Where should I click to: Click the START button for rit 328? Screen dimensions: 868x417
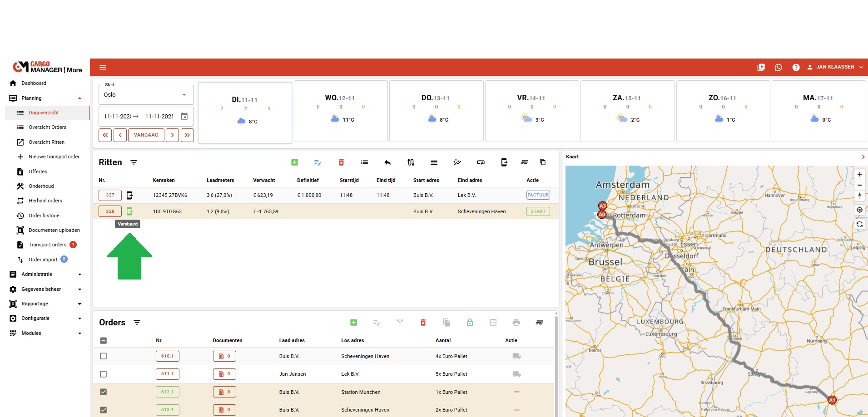(x=538, y=211)
